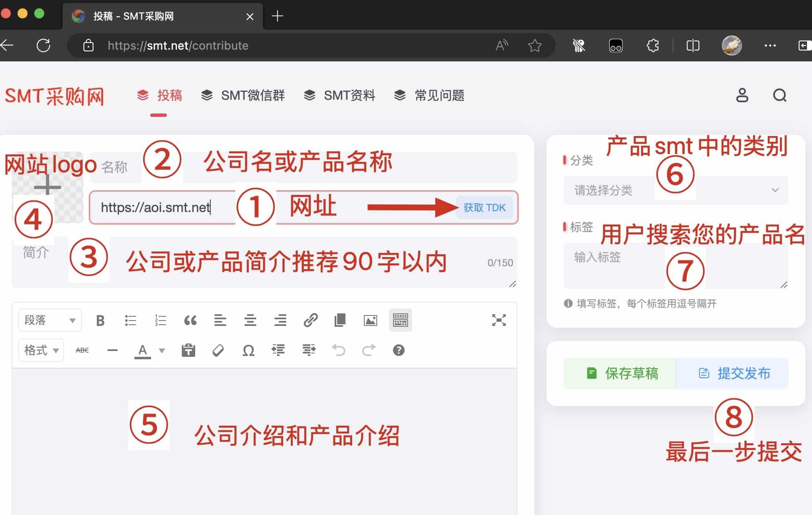The height and width of the screenshot is (515, 812).
Task: Open the SMT资料 menu item
Action: pyautogui.click(x=339, y=96)
